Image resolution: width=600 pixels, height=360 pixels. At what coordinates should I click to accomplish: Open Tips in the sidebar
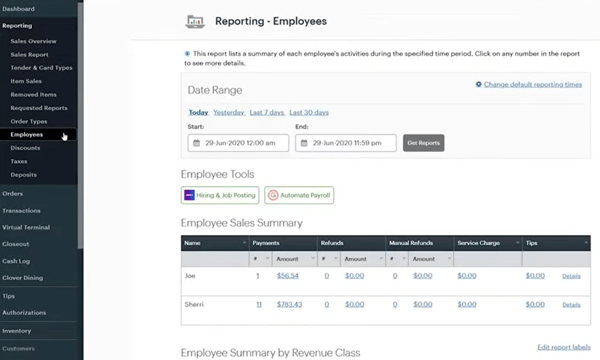click(8, 296)
